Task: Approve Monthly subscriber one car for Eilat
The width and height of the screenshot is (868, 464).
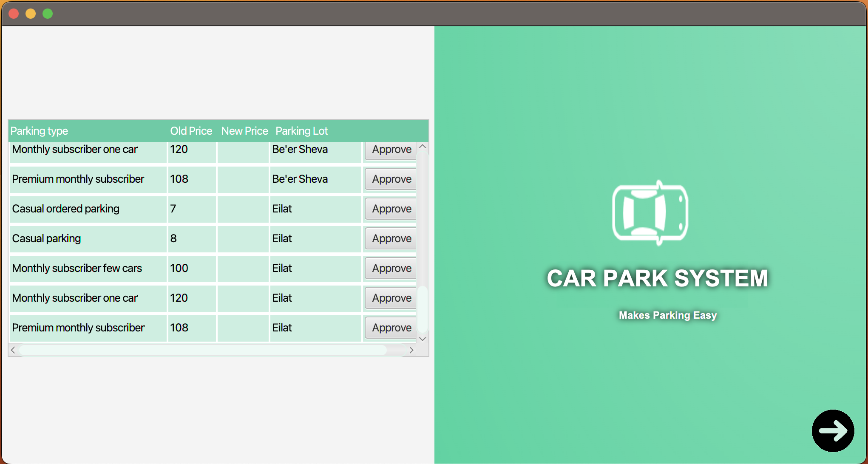Action: click(391, 298)
